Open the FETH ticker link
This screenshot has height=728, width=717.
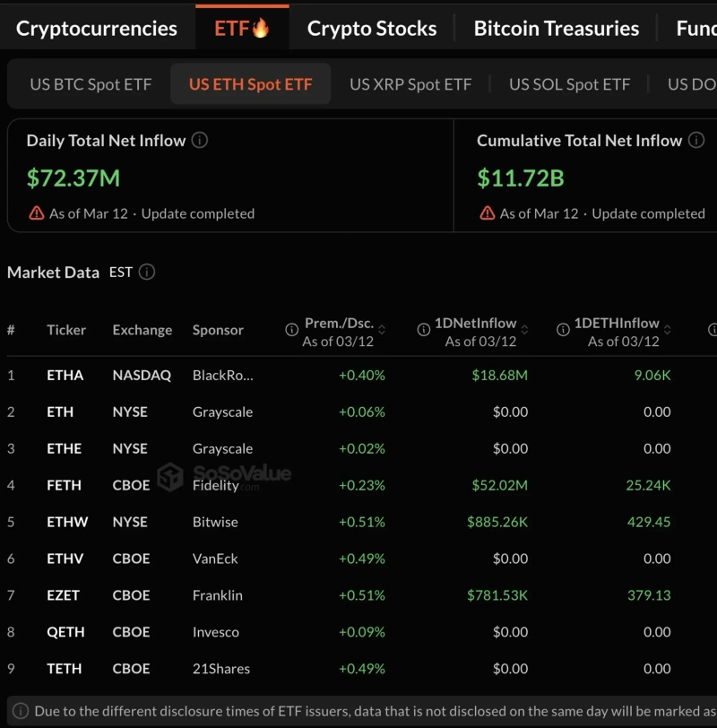tap(64, 485)
